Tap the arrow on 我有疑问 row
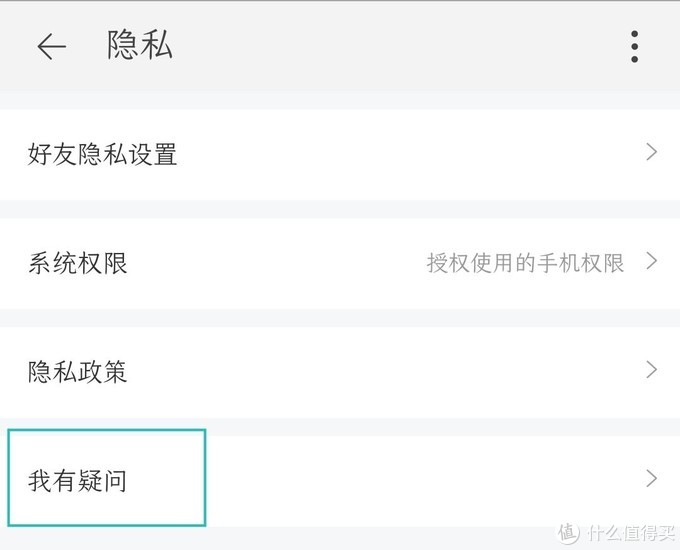The image size is (680, 550). 651,479
